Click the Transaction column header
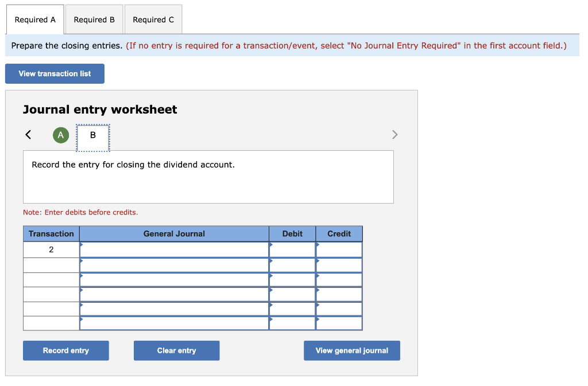The image size is (588, 386). tap(51, 233)
